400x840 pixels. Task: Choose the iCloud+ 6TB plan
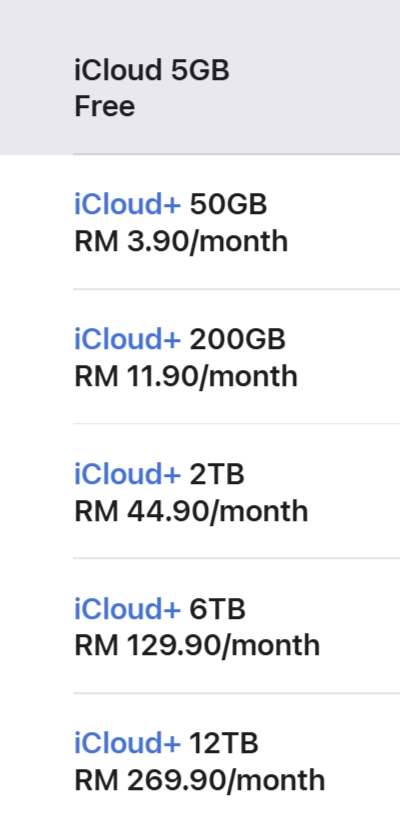pos(200,626)
